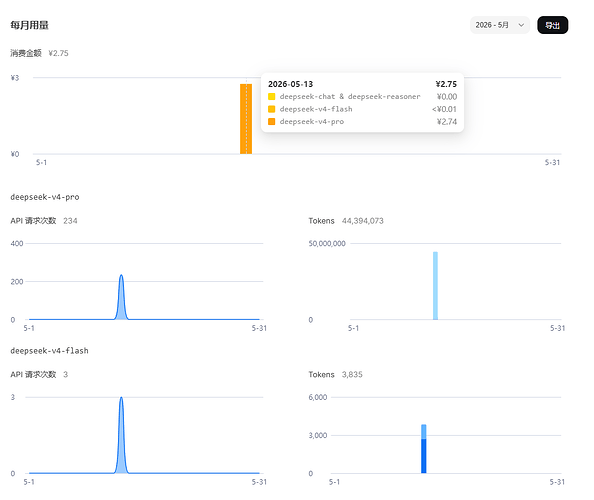Click the 每月用量 heading
This screenshot has width=594, height=500.
tap(30, 25)
